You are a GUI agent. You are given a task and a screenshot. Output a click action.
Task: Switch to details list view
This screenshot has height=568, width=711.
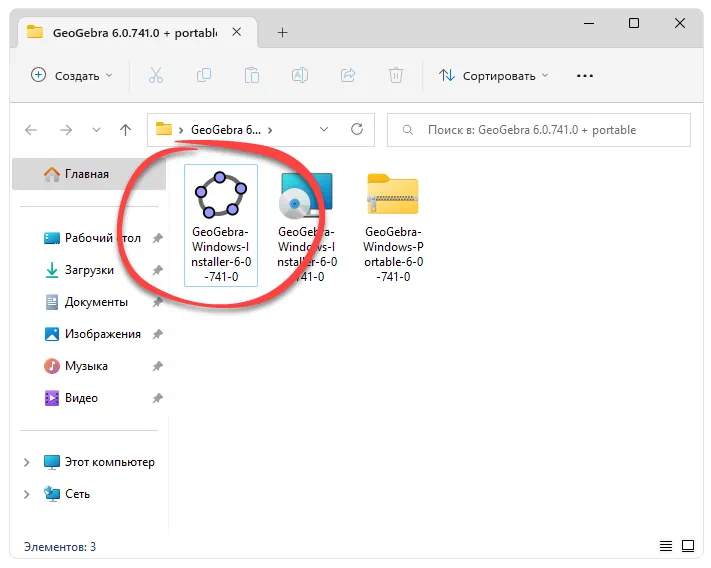[666, 546]
